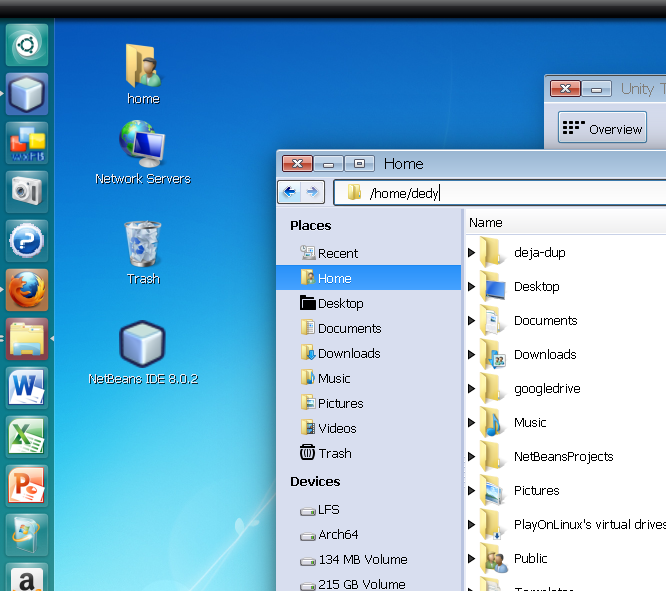
Task: Select the Desktop folder icon in file list
Action: pyautogui.click(x=493, y=286)
